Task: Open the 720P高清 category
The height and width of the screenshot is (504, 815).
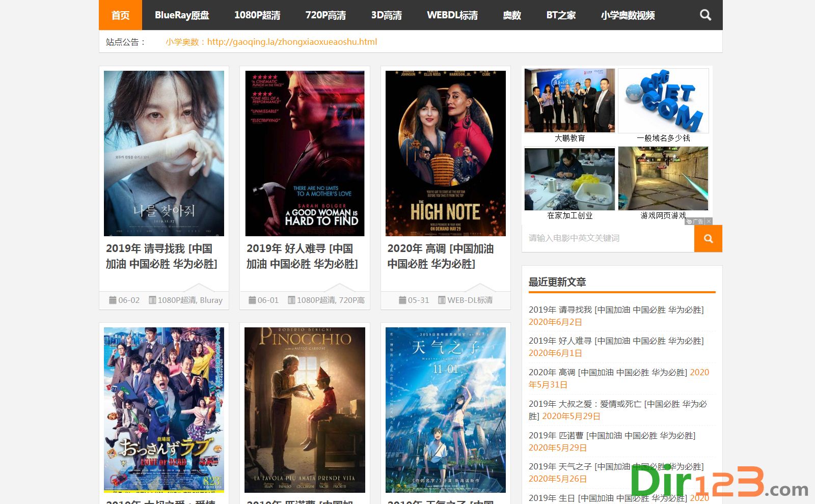Action: (325, 15)
